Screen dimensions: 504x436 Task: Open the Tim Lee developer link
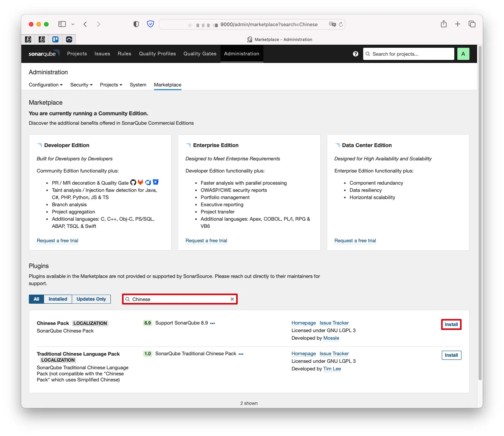click(x=332, y=369)
